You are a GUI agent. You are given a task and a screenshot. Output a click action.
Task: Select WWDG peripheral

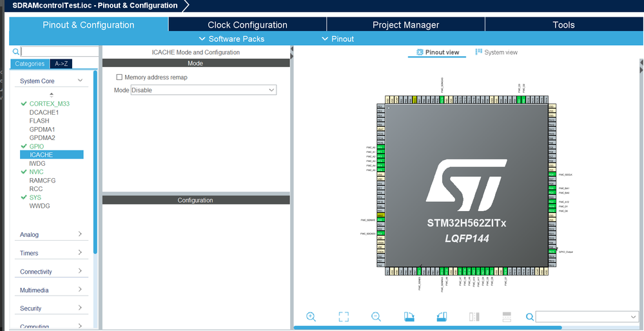[x=39, y=206]
